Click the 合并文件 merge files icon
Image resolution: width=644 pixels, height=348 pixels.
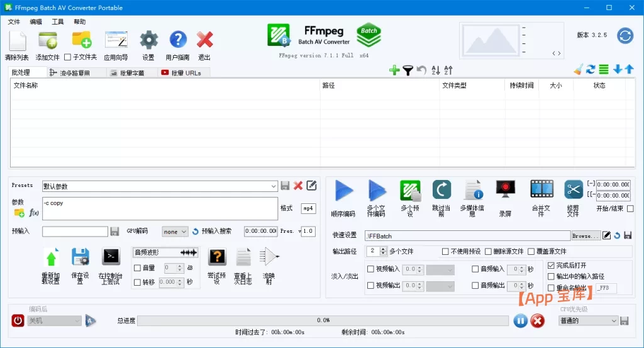(x=541, y=189)
